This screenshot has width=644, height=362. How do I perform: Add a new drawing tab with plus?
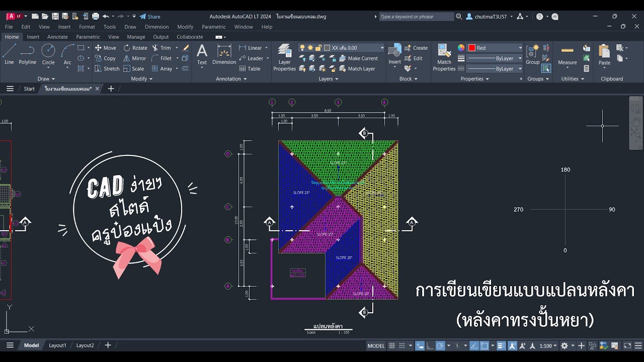point(111,89)
